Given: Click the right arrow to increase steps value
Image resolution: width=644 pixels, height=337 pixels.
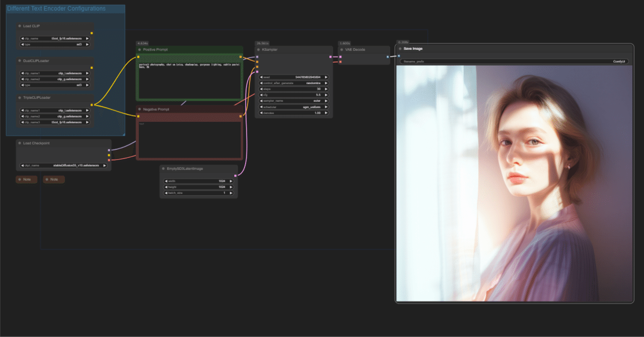Looking at the screenshot, I should point(326,89).
